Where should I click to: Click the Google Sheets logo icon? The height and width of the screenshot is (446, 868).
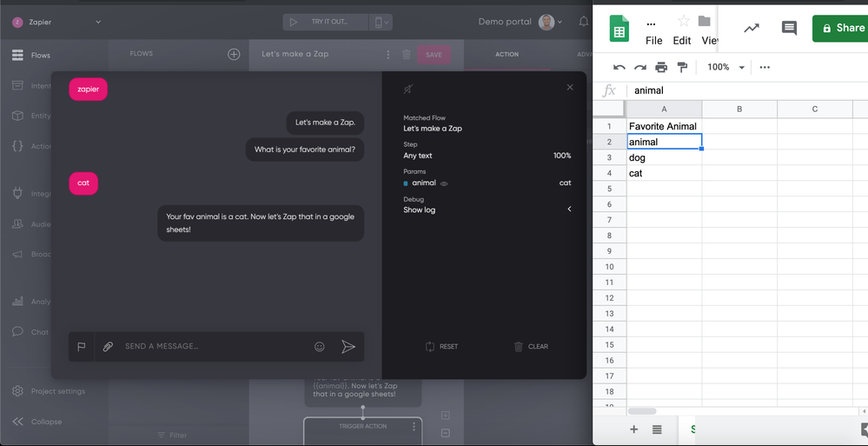(x=619, y=29)
